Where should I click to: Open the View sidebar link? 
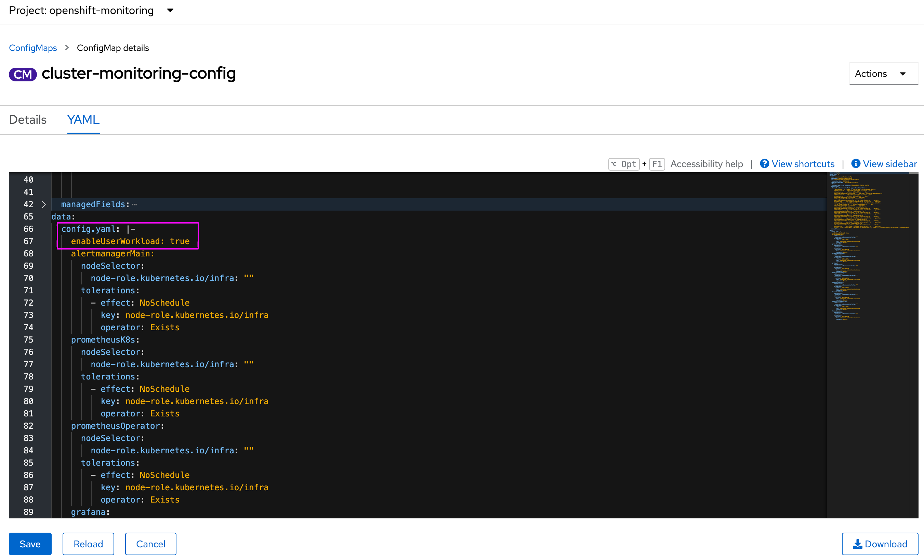889,164
